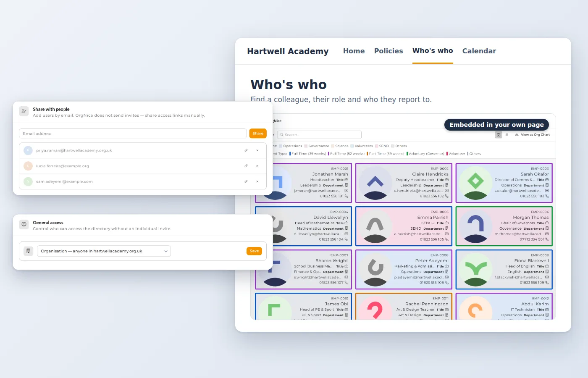
Task: Click the Hartwell Academy site title
Action: (288, 51)
